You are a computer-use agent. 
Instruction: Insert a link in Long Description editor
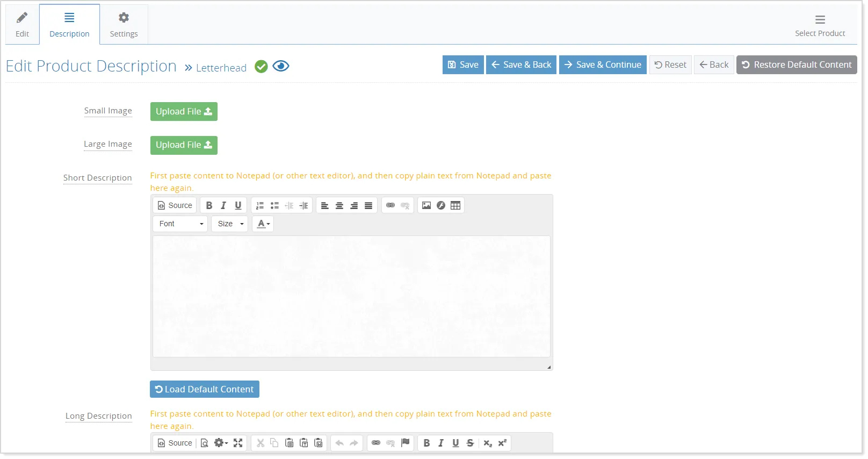376,443
